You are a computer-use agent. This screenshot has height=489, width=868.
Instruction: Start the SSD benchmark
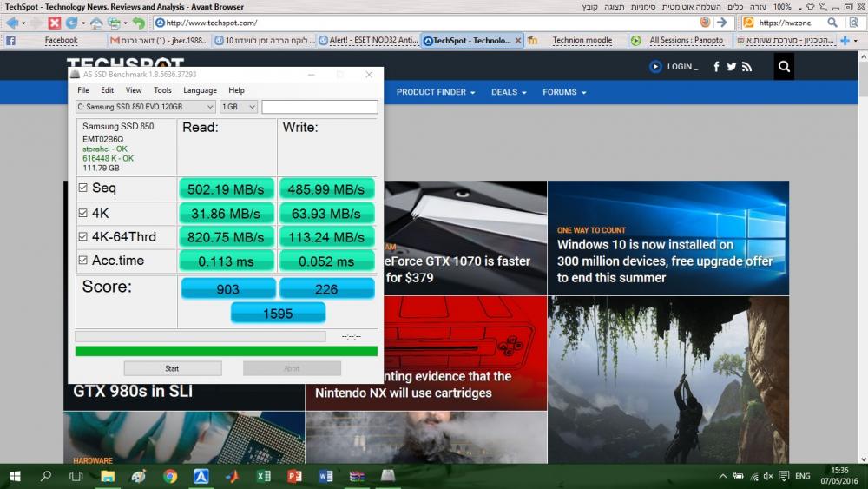point(172,368)
